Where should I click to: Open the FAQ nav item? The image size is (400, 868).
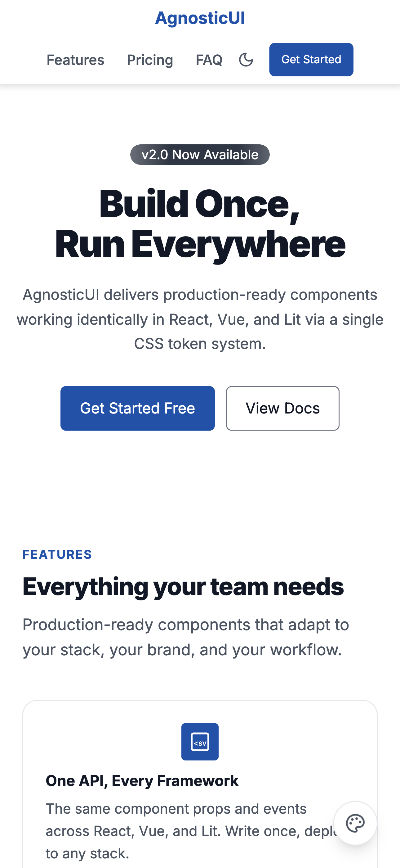click(x=209, y=60)
